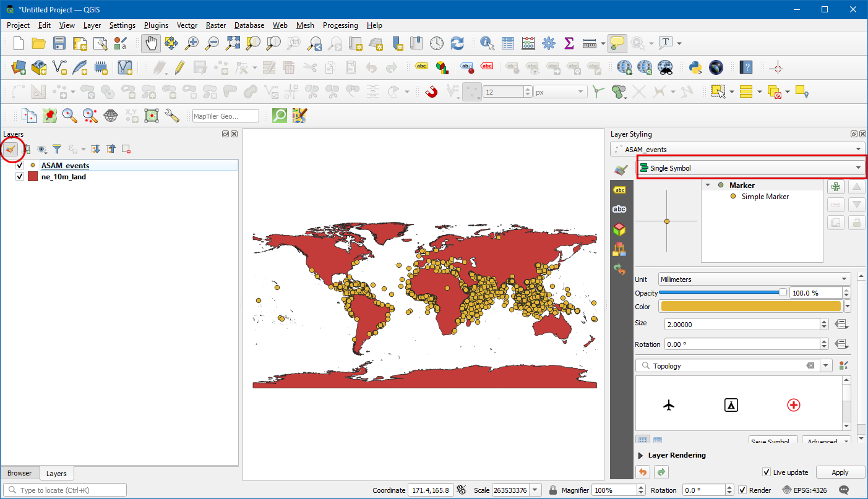Open the Single Symbol renderer dropdown

pos(750,168)
